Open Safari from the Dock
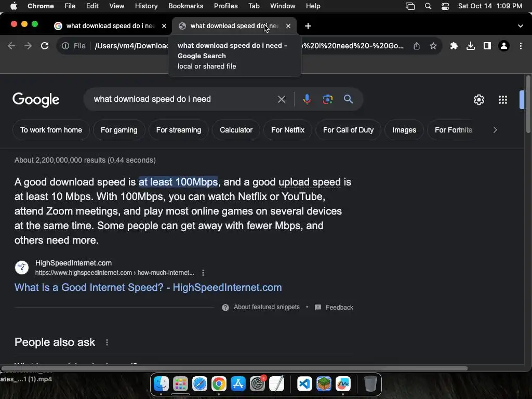Image resolution: width=532 pixels, height=399 pixels. [x=199, y=384]
